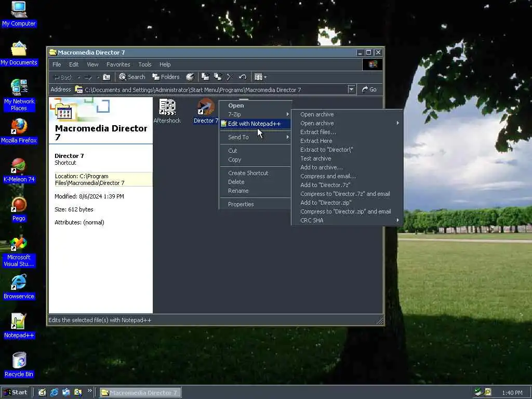Click the Views toolbar icon
This screenshot has width=532, height=399.
(x=258, y=77)
